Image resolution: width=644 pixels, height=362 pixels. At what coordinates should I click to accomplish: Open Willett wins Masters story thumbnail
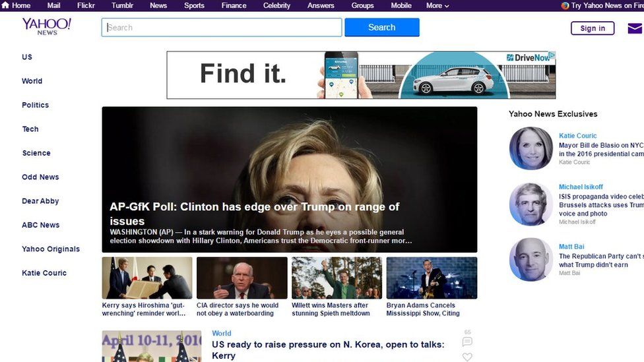tap(337, 278)
